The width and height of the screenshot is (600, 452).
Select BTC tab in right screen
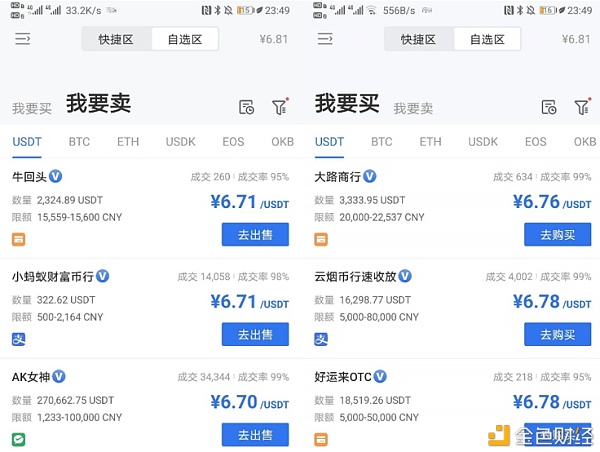(x=382, y=142)
